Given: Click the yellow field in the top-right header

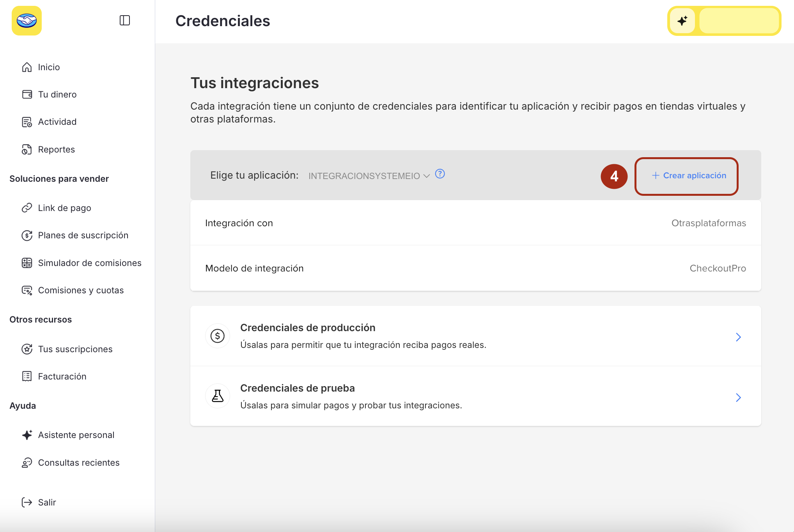Looking at the screenshot, I should coord(739,21).
